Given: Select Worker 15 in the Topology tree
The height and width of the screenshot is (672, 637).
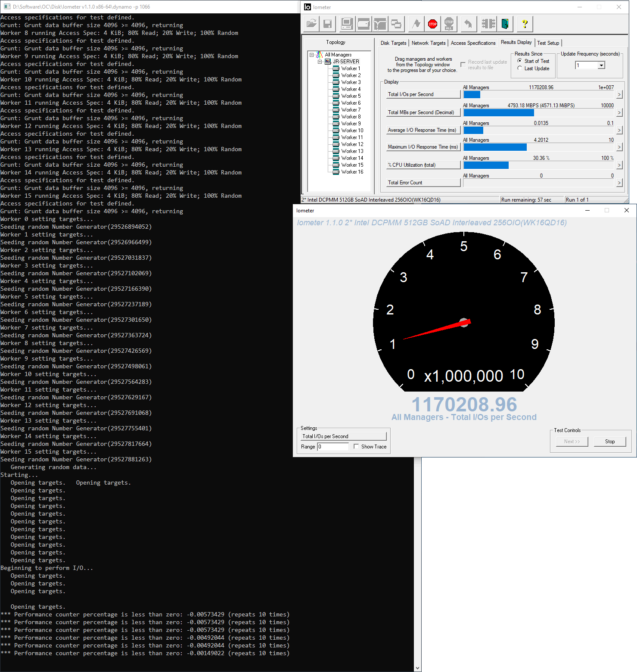Looking at the screenshot, I should pyautogui.click(x=352, y=165).
